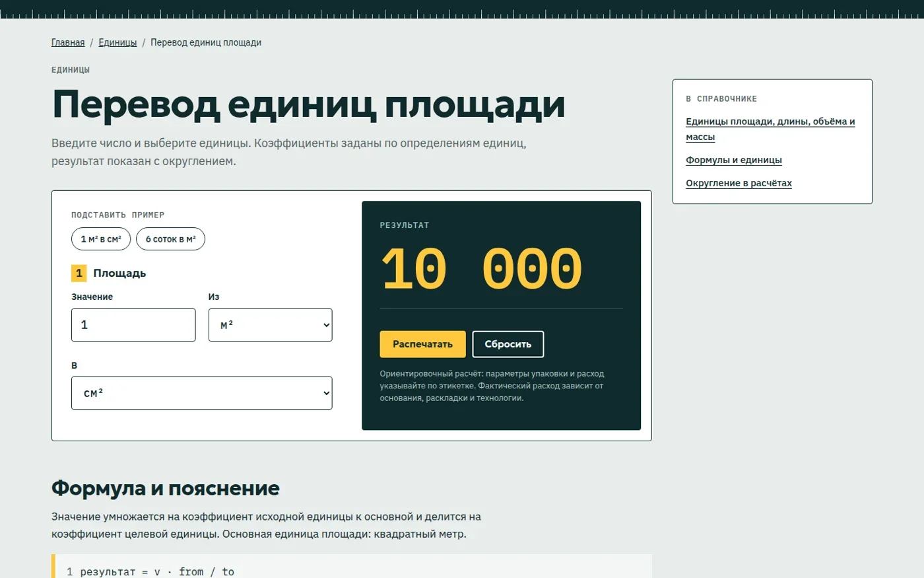Image resolution: width=924 pixels, height=578 pixels.
Task: Open 'Единицы площади, длины, объёма и массы' link
Action: (770, 129)
